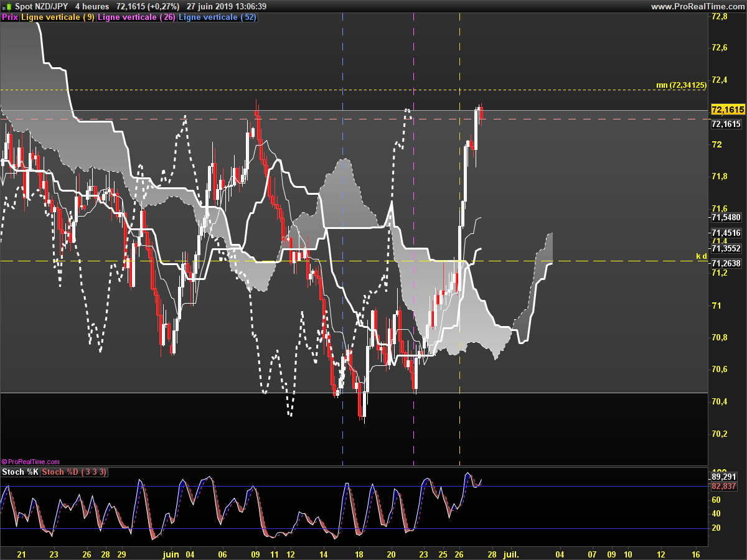Image resolution: width=747 pixels, height=560 pixels.
Task: Click the 82,837 Stoch %D value tag
Action: click(x=724, y=486)
